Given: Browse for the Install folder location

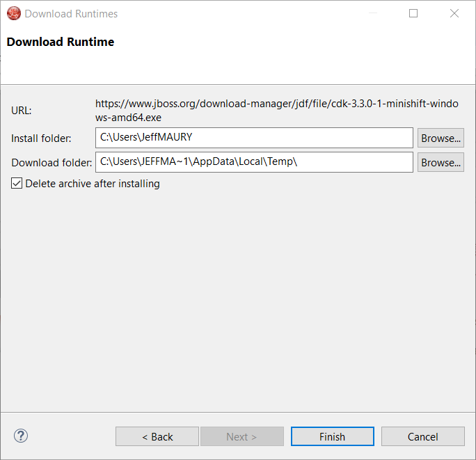Looking at the screenshot, I should coord(441,138).
